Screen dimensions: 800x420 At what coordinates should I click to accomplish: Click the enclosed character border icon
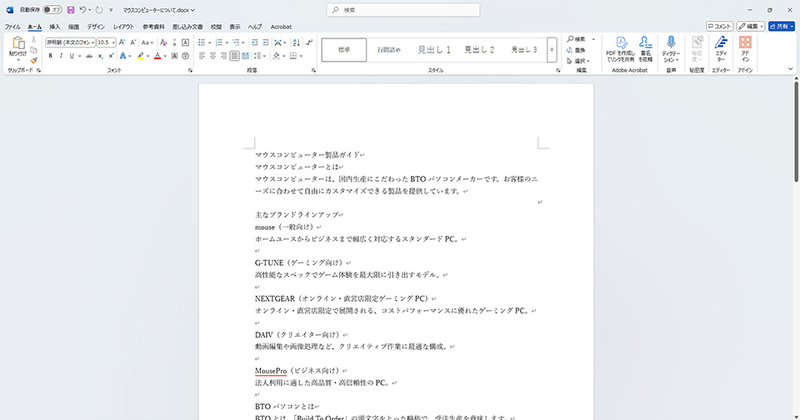click(185, 42)
